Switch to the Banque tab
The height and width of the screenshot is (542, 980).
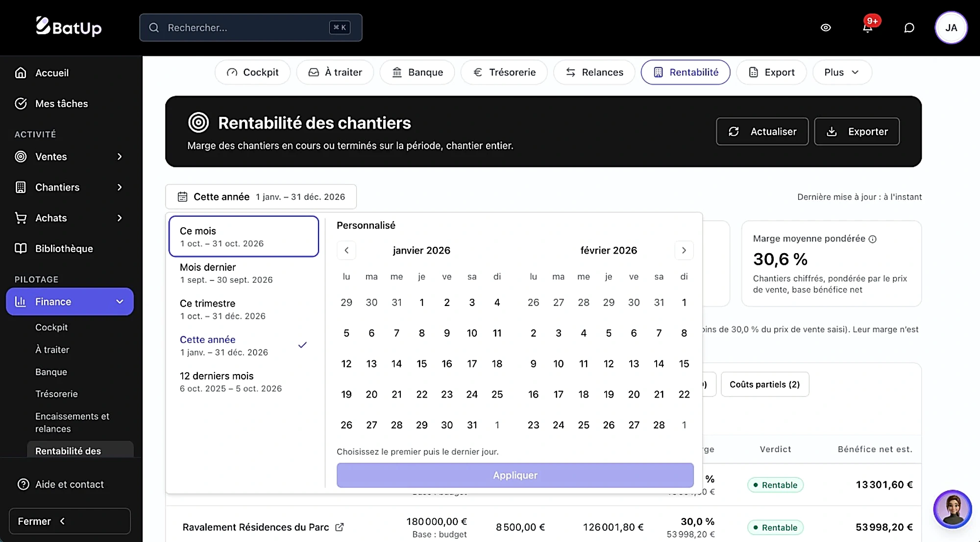417,72
